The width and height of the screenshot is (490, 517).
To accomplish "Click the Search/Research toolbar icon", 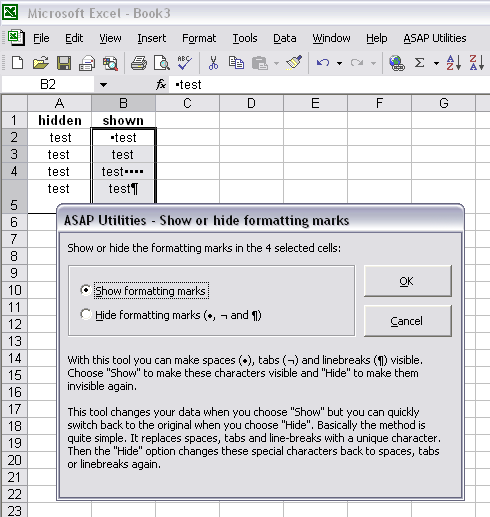I will click(x=110, y=62).
